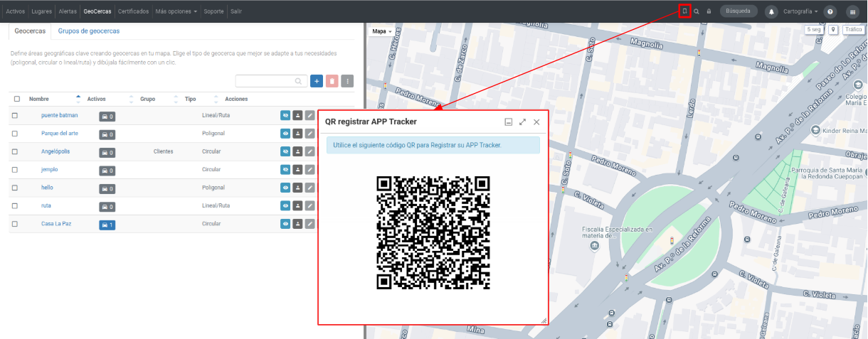The image size is (868, 339).
Task: Open the Mapa type dropdown on map
Action: coord(382,31)
